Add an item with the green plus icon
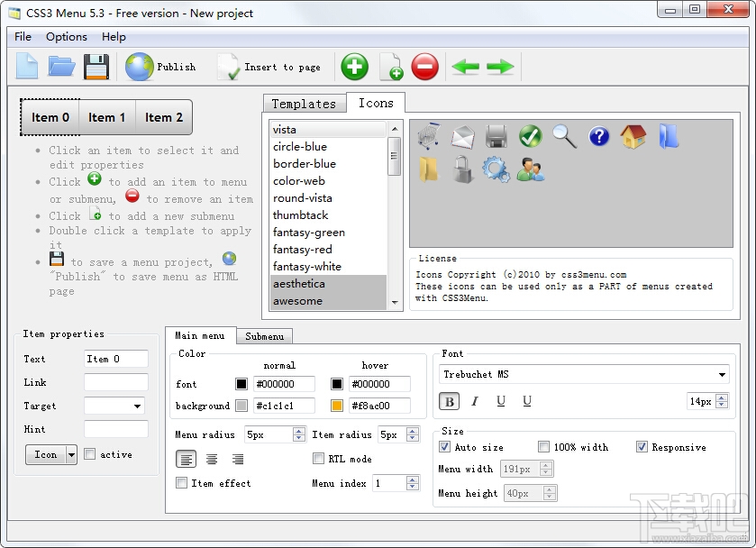The image size is (756, 548). pos(354,67)
